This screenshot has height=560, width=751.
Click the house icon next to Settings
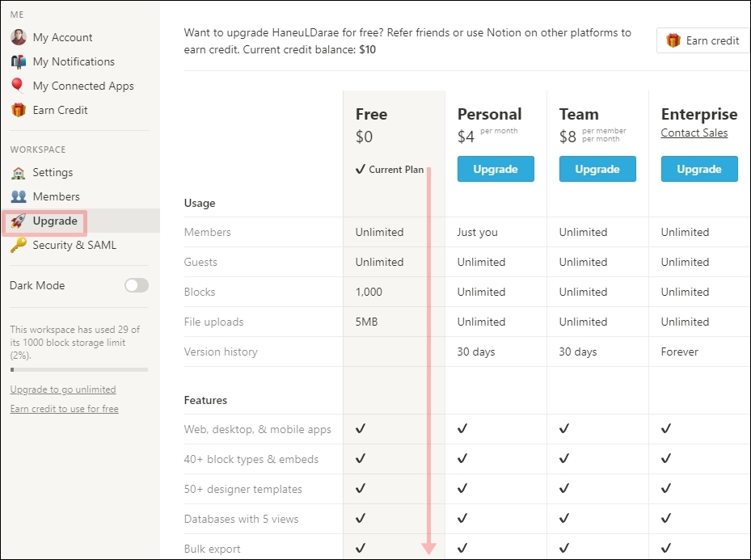click(x=19, y=172)
